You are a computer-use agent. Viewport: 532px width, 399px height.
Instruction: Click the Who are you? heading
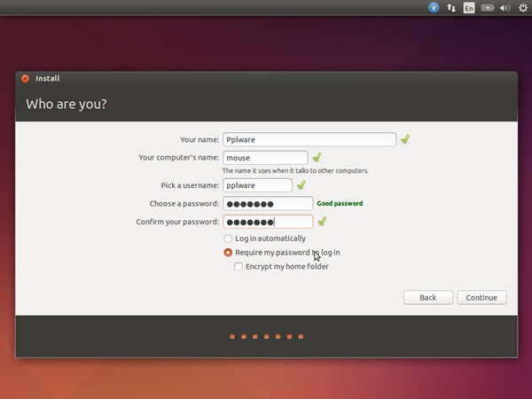66,104
